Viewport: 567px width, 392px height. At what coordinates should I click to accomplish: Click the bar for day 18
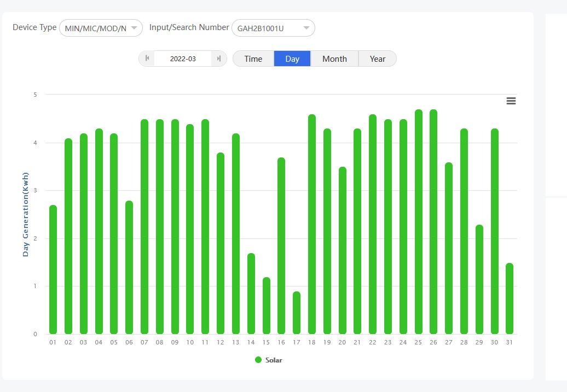tap(312, 224)
